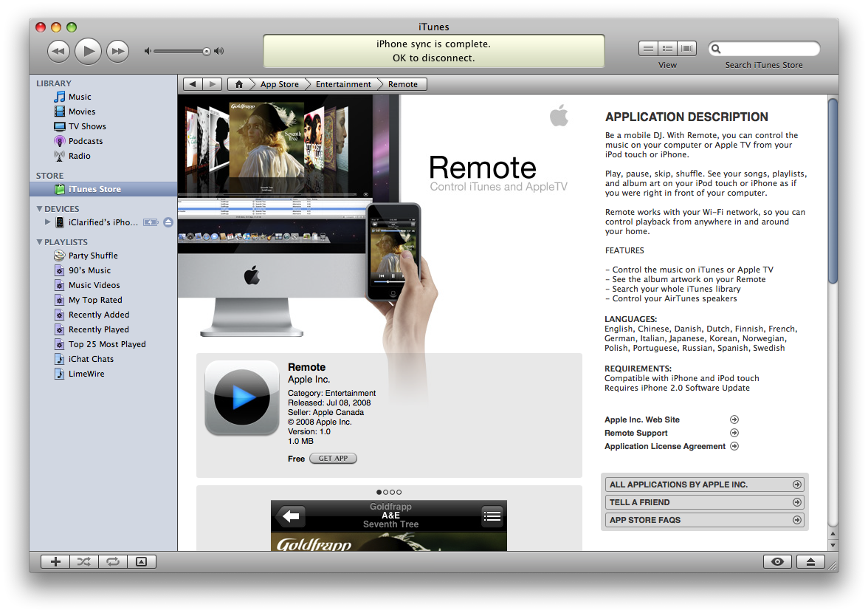
Task: Open the Application License Agreement link
Action: tap(665, 446)
